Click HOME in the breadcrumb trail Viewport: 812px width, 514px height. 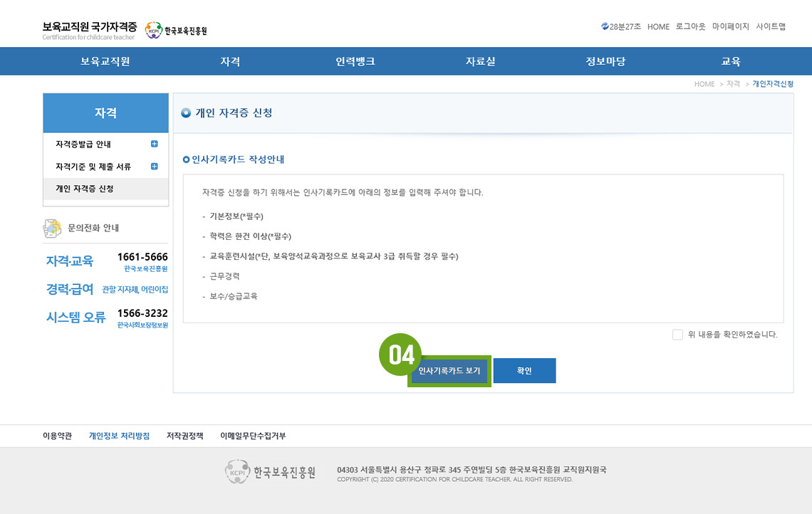[704, 84]
